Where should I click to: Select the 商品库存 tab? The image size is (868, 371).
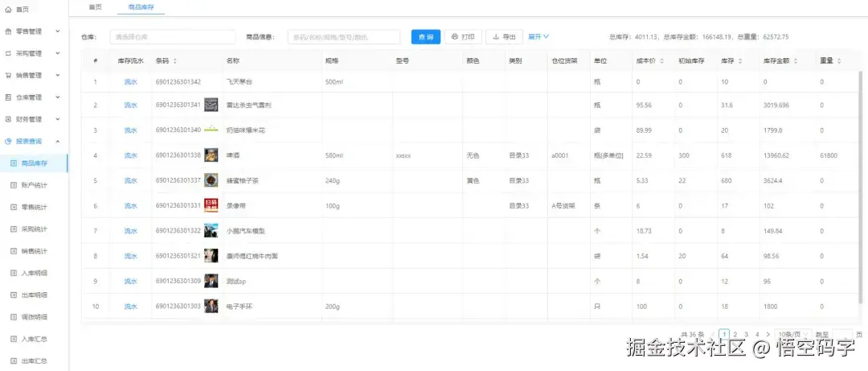(x=141, y=6)
